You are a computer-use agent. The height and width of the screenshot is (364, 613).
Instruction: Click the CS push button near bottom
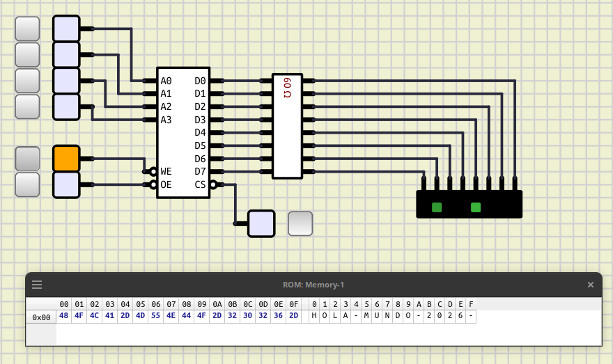point(300,224)
